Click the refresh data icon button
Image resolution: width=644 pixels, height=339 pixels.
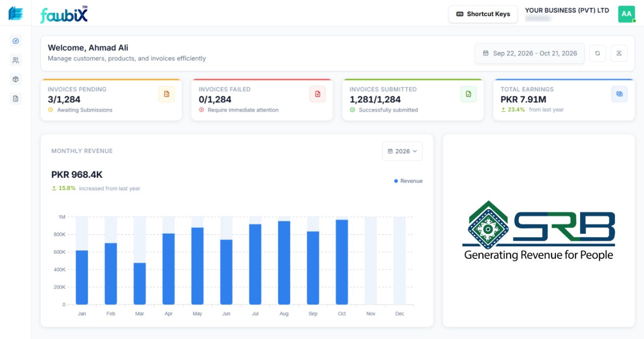(x=598, y=53)
